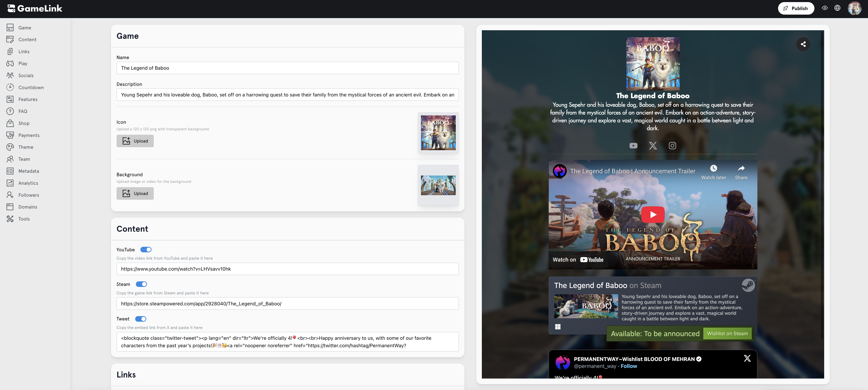Viewport: 868px width, 390px height.
Task: Click the Payments sidebar icon
Action: (x=10, y=135)
